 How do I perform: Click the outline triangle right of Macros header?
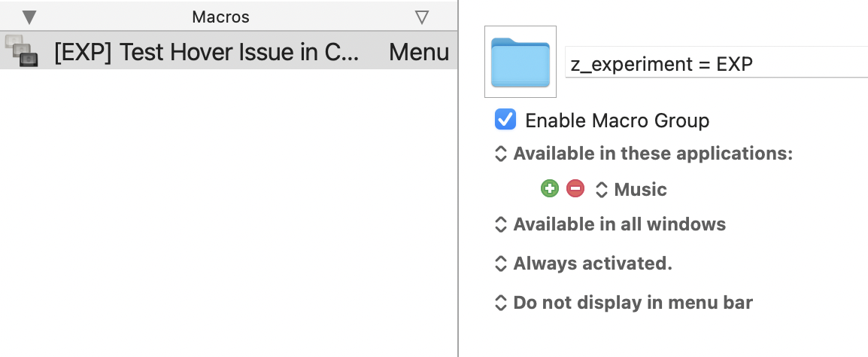tap(422, 17)
